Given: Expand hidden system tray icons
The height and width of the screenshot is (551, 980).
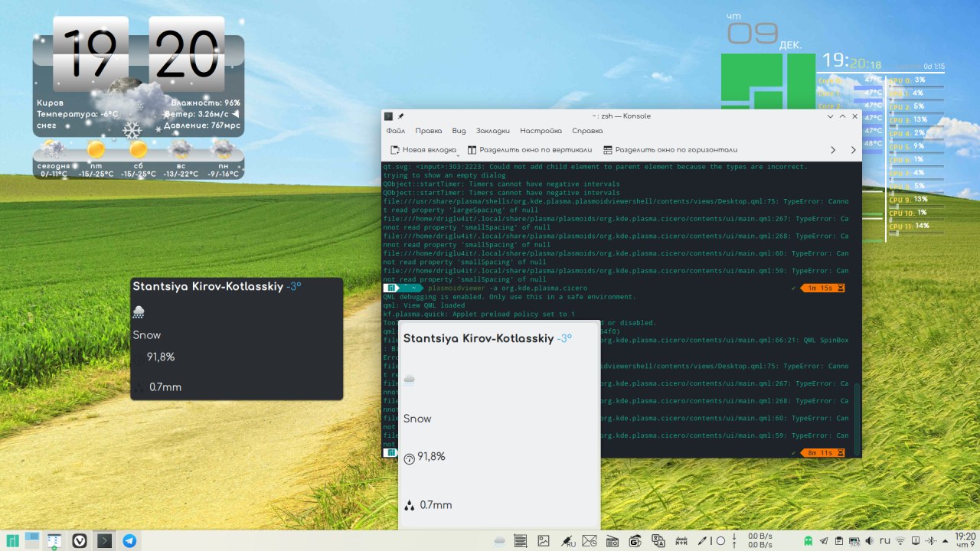Looking at the screenshot, I should 946,541.
